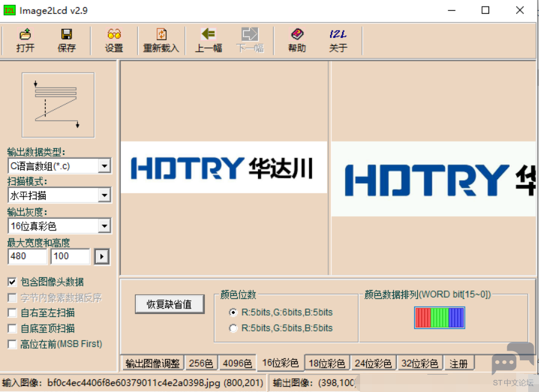
Task: Expand the 输出灰度 dropdown
Action: click(104, 226)
